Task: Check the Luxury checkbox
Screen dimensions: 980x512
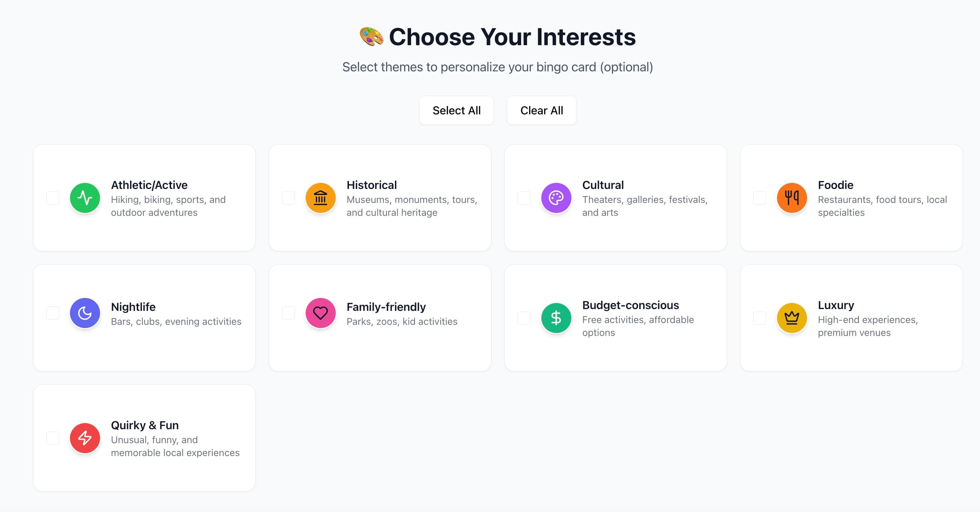Action: click(759, 318)
